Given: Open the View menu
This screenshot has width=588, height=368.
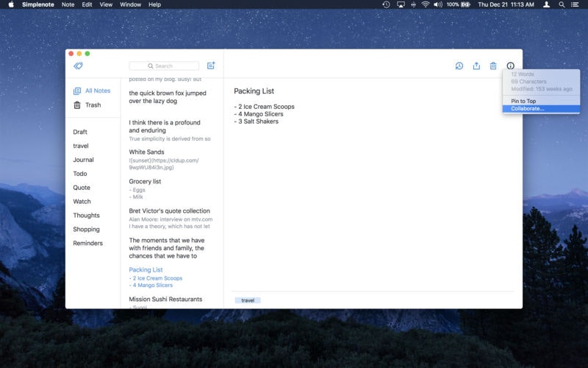Looking at the screenshot, I should [106, 4].
